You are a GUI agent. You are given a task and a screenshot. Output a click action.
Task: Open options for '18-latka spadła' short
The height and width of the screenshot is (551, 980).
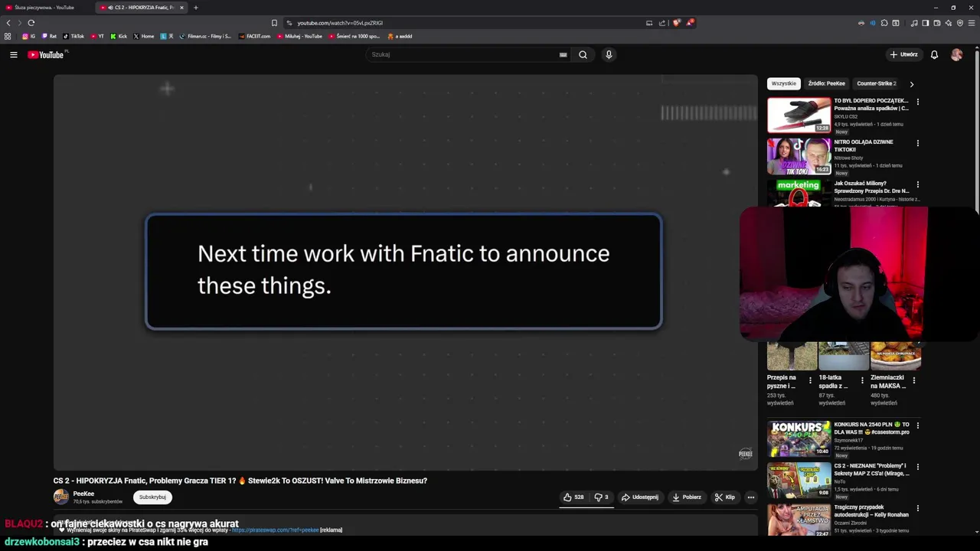coord(862,380)
